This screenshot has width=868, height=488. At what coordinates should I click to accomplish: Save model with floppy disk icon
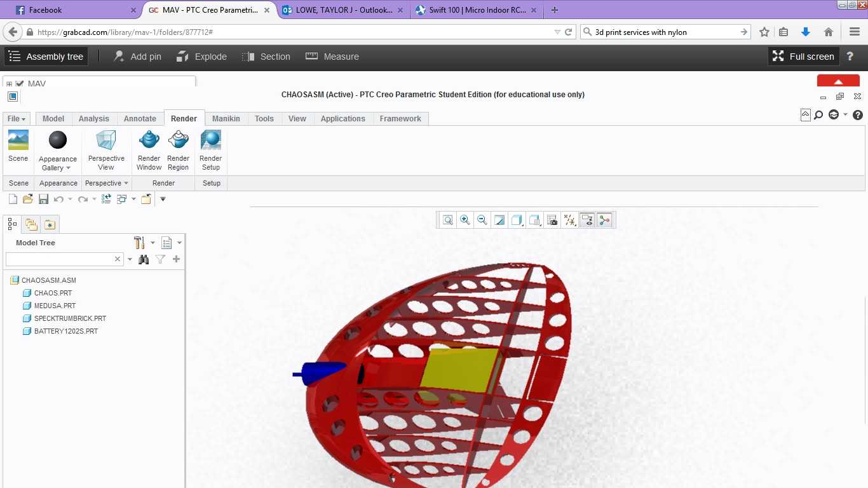43,199
